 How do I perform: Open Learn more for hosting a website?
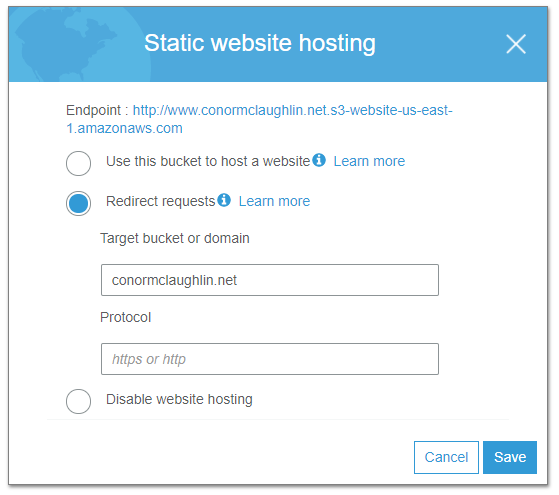[369, 161]
